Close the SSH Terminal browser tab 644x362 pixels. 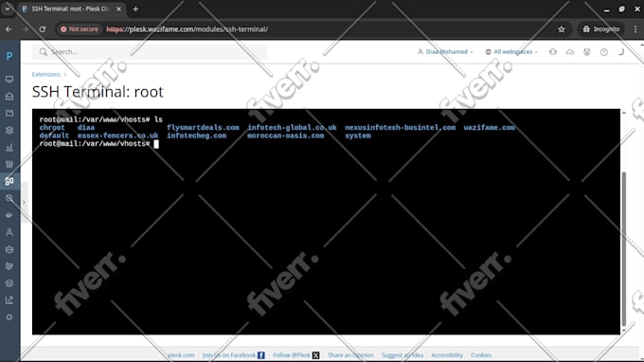pos(118,9)
